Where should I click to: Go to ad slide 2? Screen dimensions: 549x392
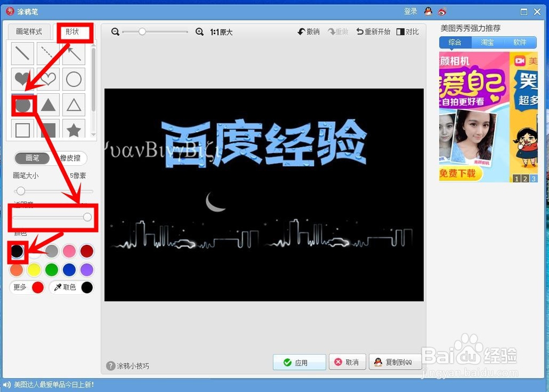click(x=525, y=179)
